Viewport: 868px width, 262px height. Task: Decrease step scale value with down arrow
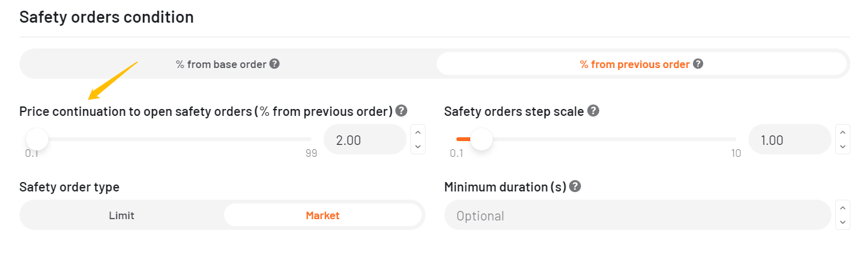[x=843, y=147]
